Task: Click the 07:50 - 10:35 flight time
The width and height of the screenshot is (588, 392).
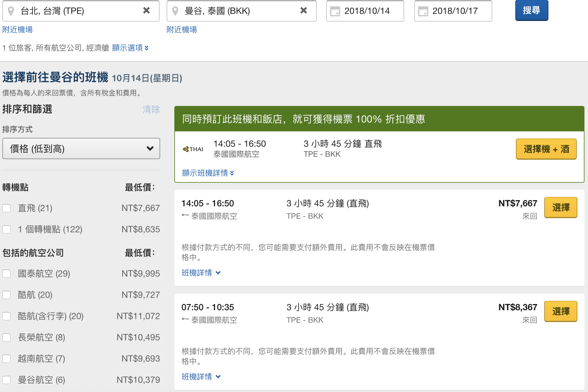Action: (x=208, y=307)
